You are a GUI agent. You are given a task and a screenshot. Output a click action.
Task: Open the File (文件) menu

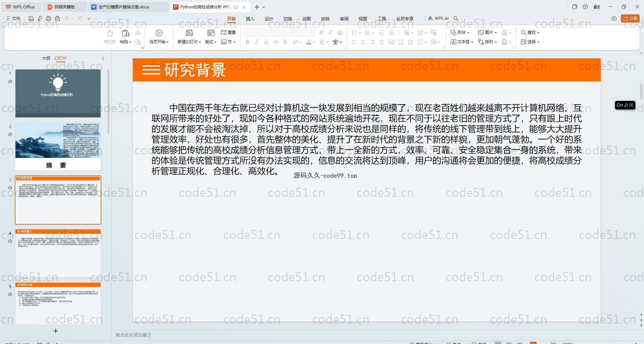coord(13,18)
